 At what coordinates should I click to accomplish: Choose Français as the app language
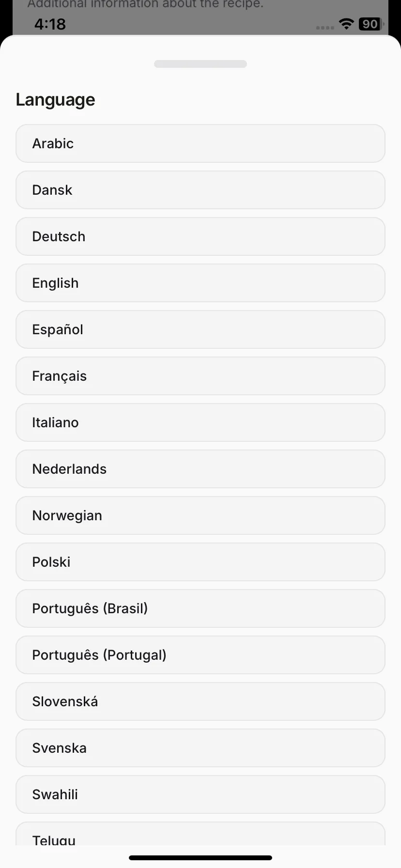click(200, 376)
